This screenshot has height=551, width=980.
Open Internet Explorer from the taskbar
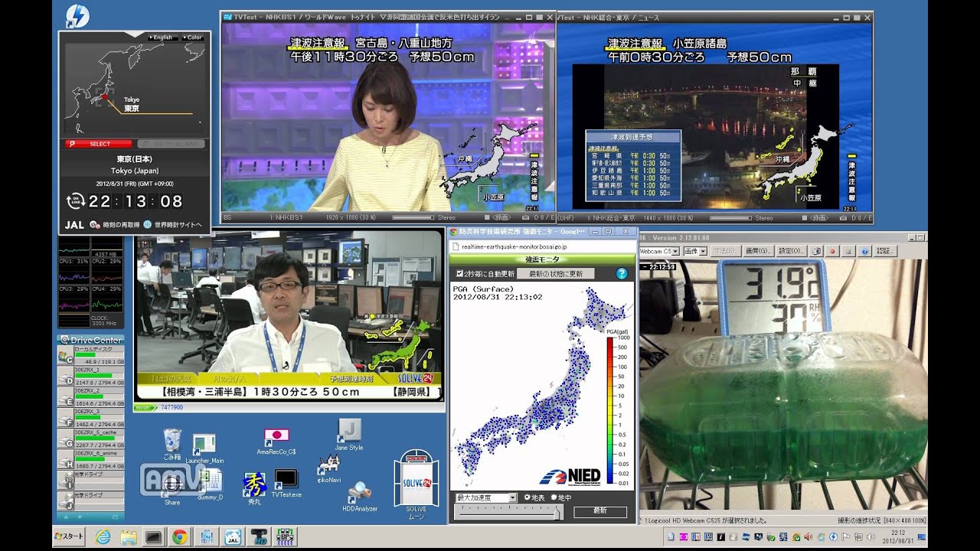point(103,536)
